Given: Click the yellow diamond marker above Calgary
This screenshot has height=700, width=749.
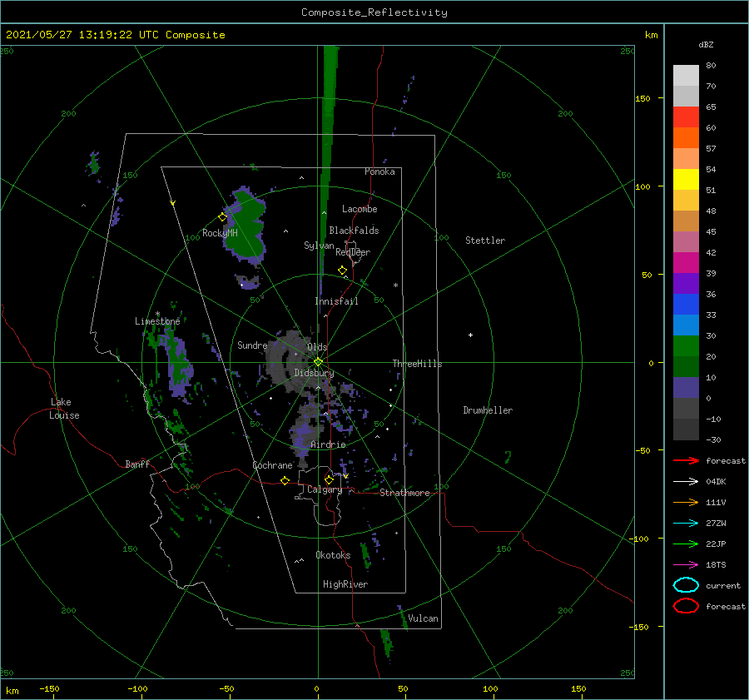Looking at the screenshot, I should 329,479.
